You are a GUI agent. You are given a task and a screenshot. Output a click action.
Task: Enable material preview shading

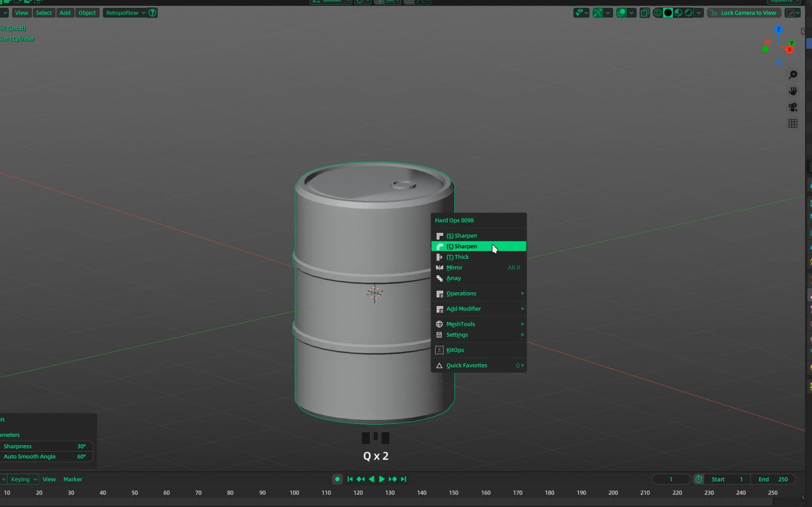[x=678, y=13]
